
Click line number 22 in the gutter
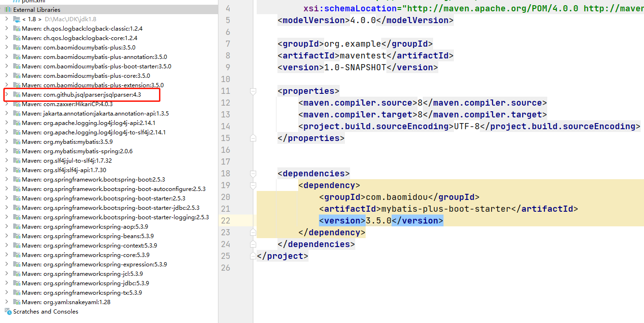tap(225, 221)
